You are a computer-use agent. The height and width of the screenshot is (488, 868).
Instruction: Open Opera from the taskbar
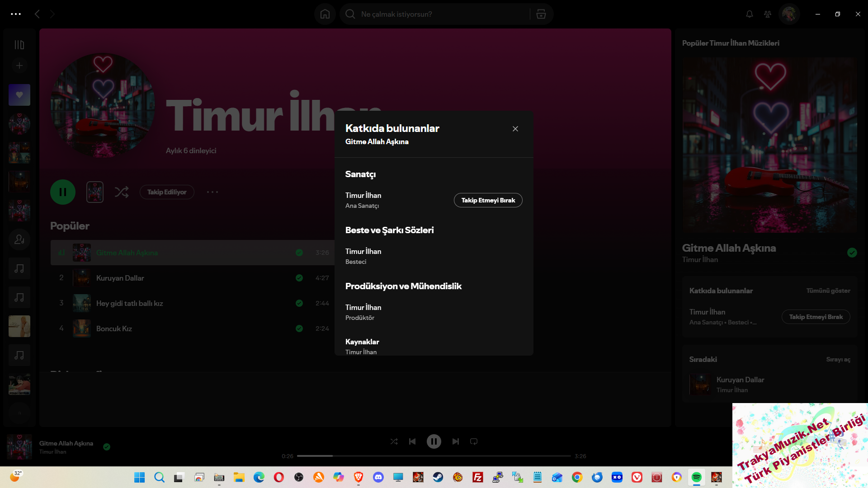tap(278, 477)
